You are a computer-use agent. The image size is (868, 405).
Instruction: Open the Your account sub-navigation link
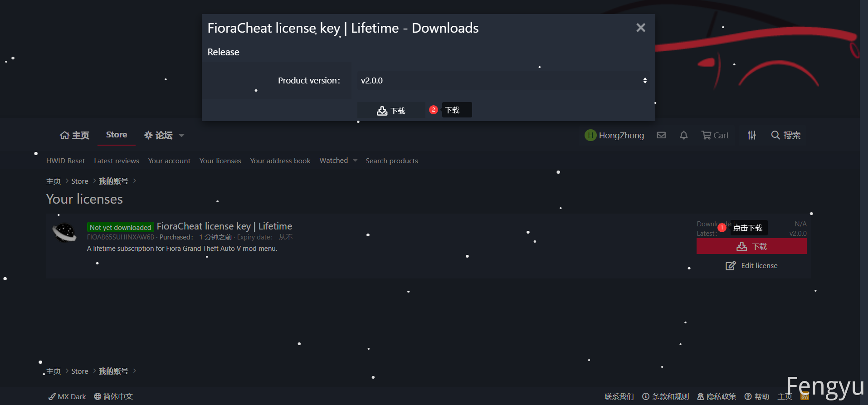tap(169, 161)
